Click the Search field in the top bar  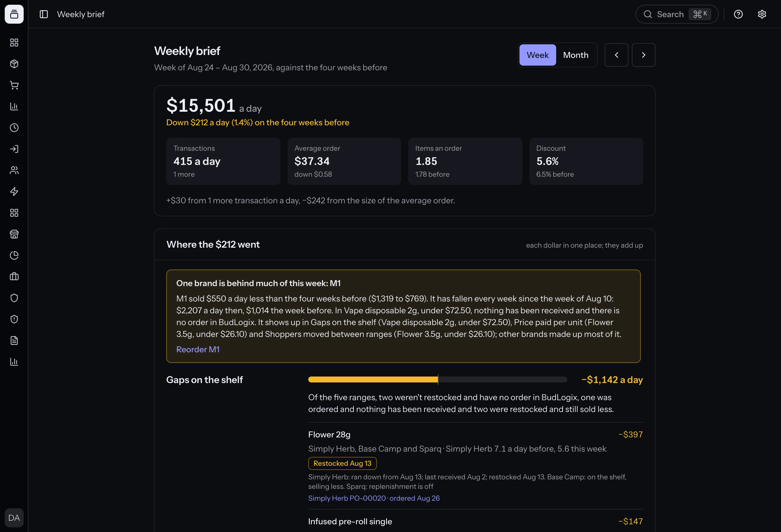pyautogui.click(x=677, y=14)
